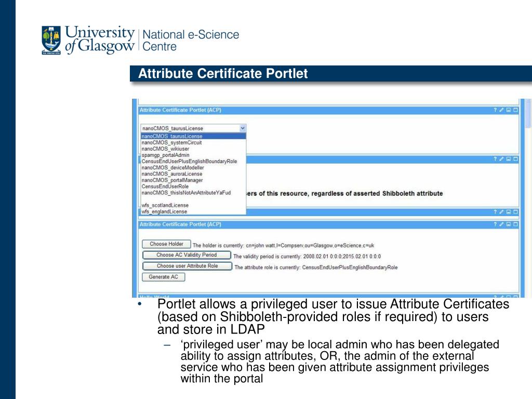Viewport: 532px width, 399px height.
Task: Select nanoCMOS_deviceModeller option
Action: click(193, 168)
